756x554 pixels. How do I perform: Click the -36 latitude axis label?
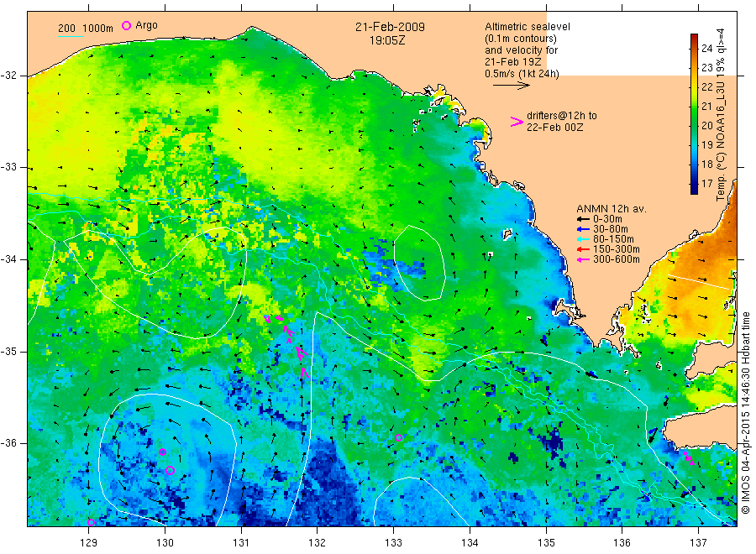[8, 442]
